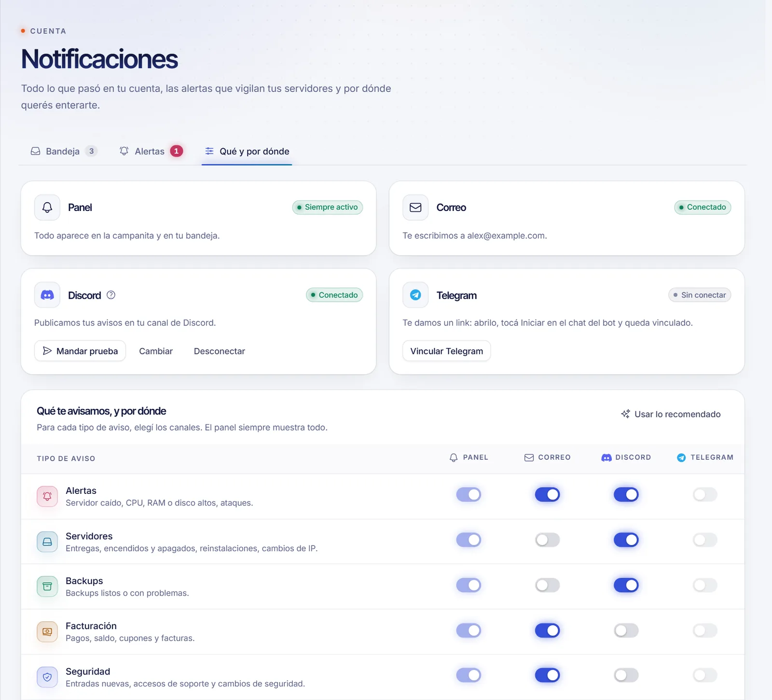Click the red Alertas count badge
Viewport: 772px width, 700px height.
pyautogui.click(x=177, y=151)
